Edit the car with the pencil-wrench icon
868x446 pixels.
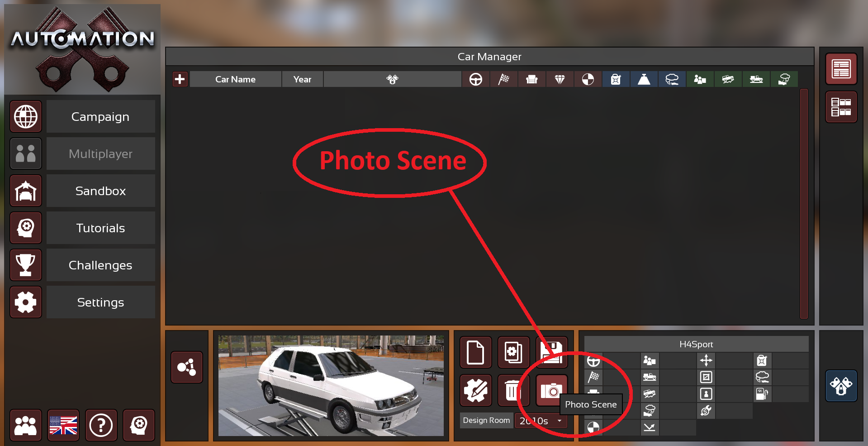click(476, 390)
